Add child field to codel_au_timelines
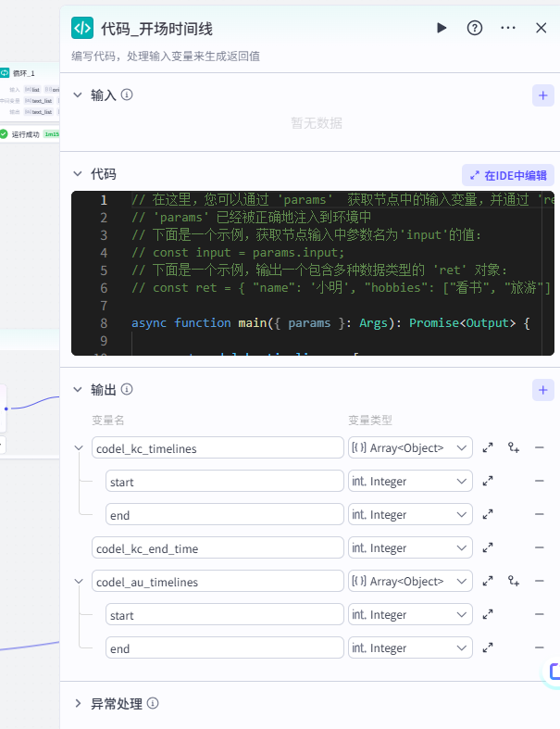560x729 pixels. pyautogui.click(x=514, y=581)
